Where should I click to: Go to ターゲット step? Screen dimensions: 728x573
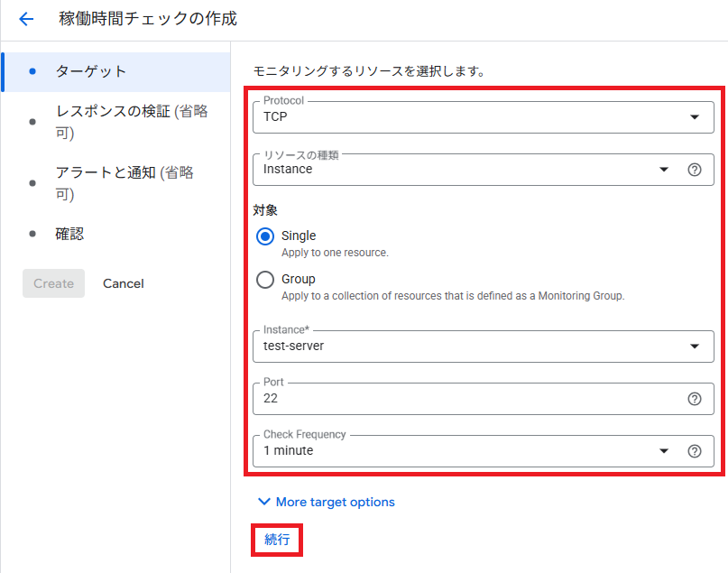90,71
